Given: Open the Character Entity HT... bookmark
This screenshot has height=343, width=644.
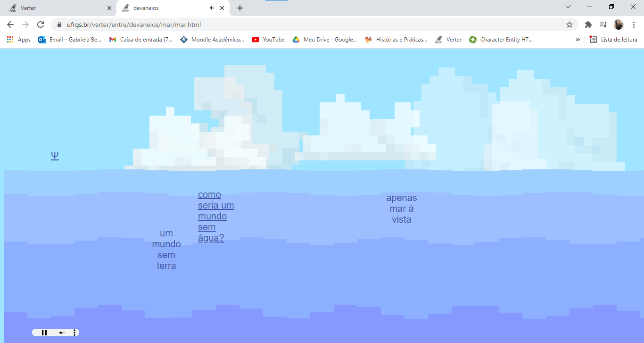Looking at the screenshot, I should click(x=501, y=40).
